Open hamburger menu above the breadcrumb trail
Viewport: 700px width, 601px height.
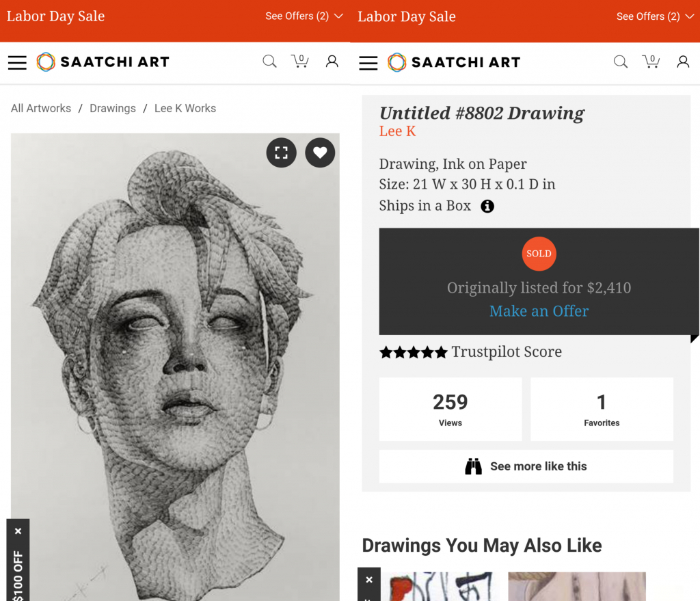click(17, 62)
